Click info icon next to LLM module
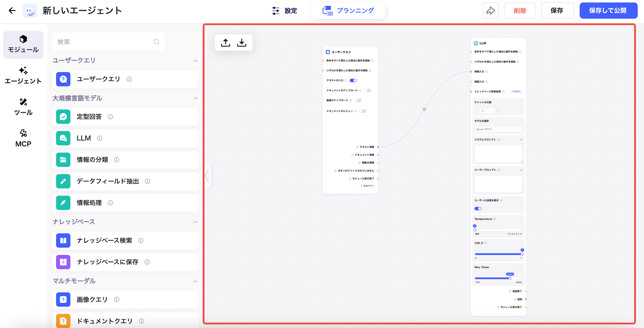This screenshot has width=644, height=328. [100, 138]
